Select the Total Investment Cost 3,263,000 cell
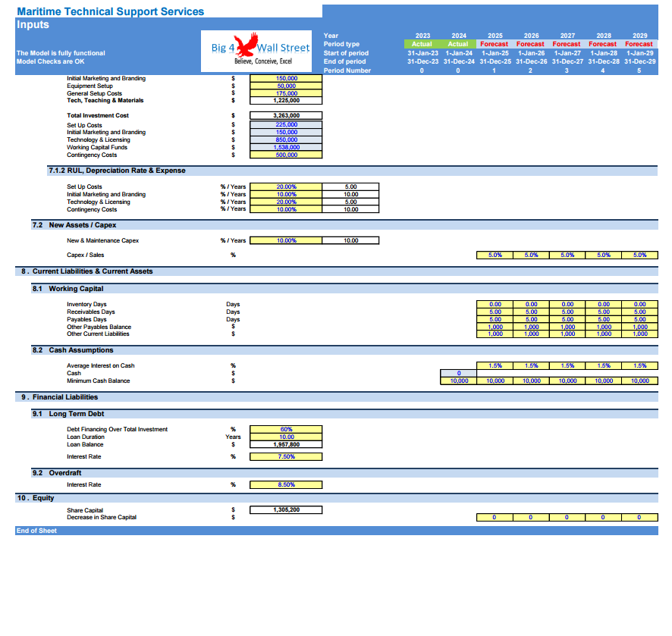Viewport: 672px width, 636px height. (x=286, y=115)
